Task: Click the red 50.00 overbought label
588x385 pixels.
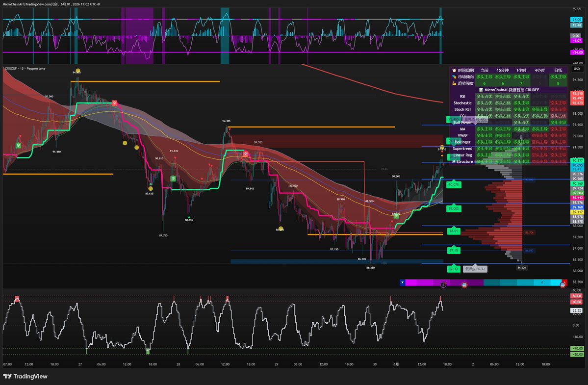Action: tap(577, 296)
